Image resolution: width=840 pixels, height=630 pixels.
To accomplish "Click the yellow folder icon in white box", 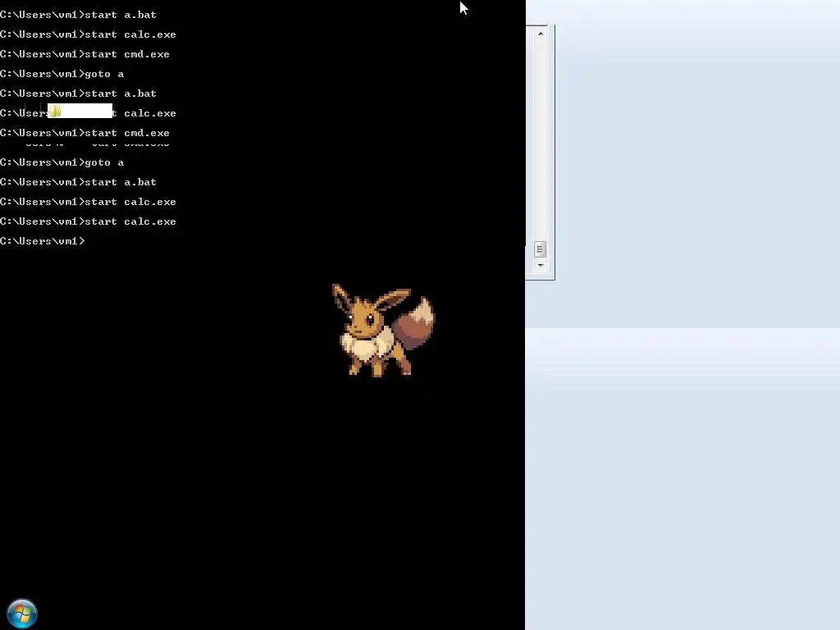I will click(x=55, y=111).
